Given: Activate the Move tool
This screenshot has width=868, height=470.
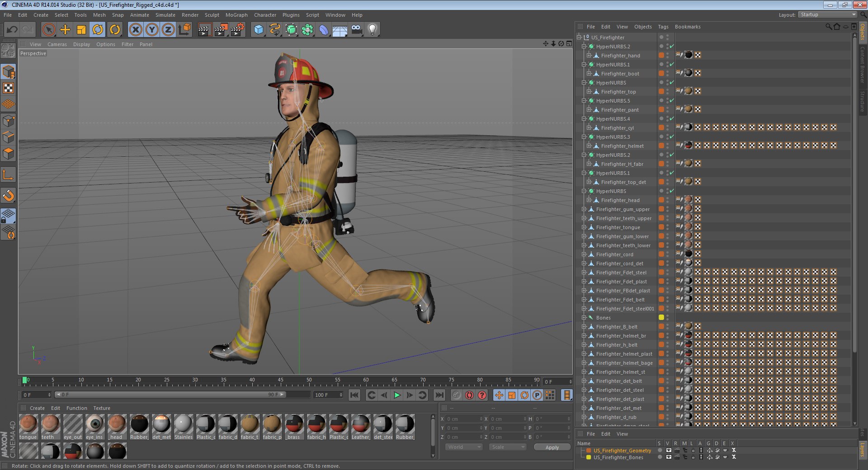Looking at the screenshot, I should [65, 30].
